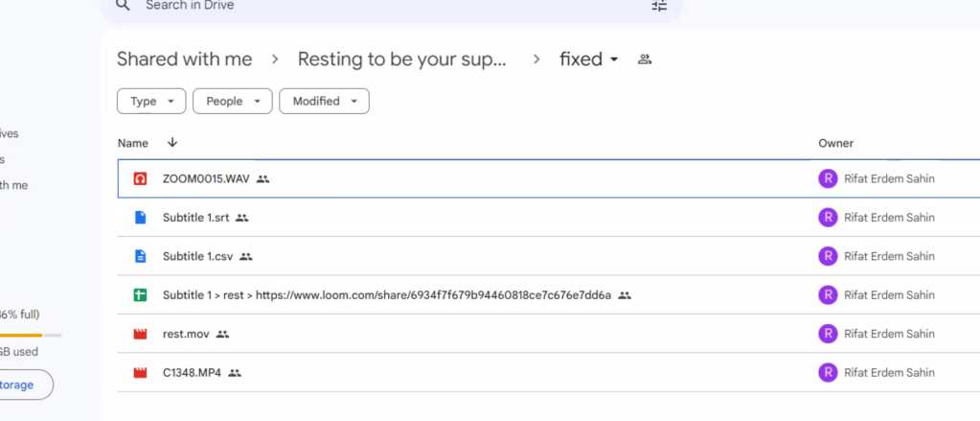The height and width of the screenshot is (421, 980).
Task: Click the storage button in the sidebar
Action: tap(26, 385)
